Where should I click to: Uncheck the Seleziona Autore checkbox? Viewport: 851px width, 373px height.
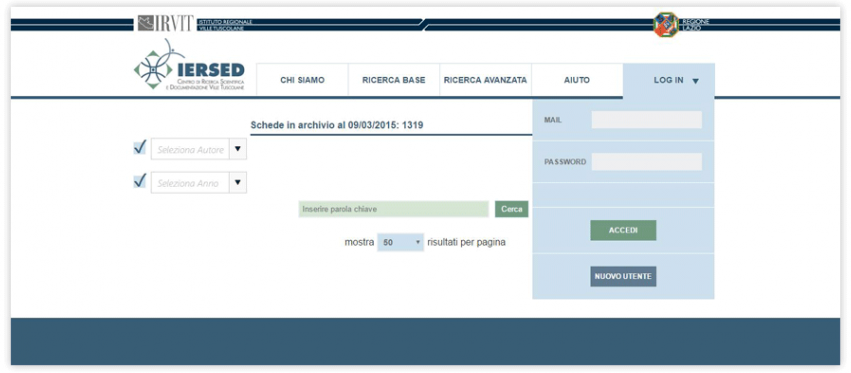tap(139, 148)
